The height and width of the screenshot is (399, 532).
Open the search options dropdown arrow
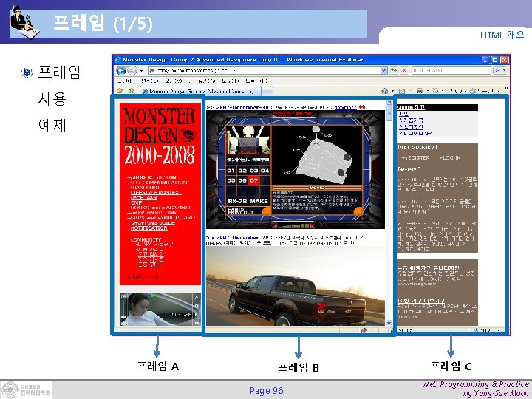pyautogui.click(x=504, y=71)
